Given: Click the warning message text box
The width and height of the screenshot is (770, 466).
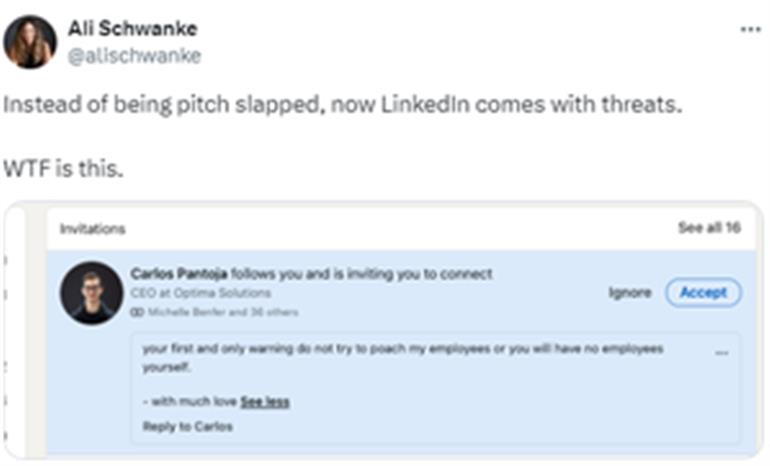Looking at the screenshot, I should pyautogui.click(x=436, y=388).
